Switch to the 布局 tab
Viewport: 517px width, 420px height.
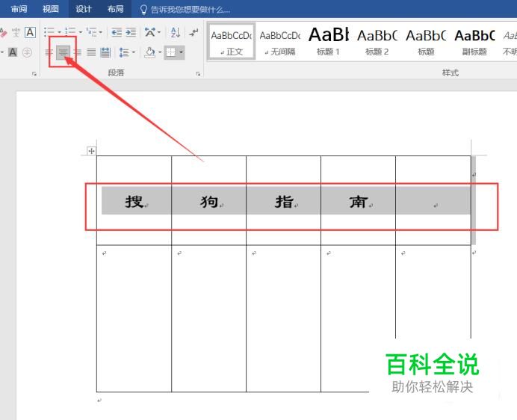click(115, 9)
